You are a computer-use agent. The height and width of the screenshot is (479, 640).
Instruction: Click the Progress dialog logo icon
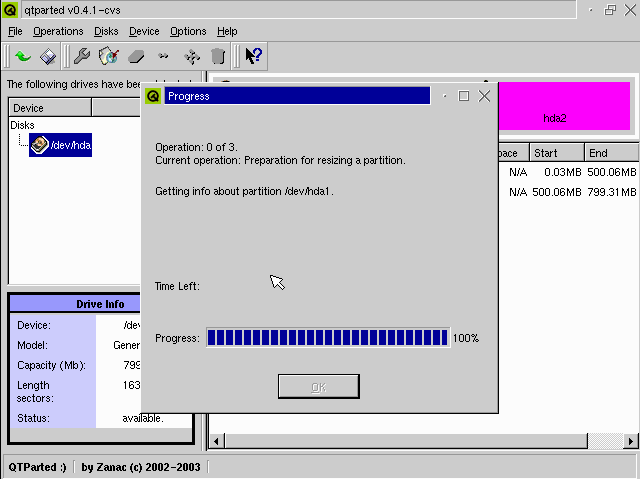point(153,96)
